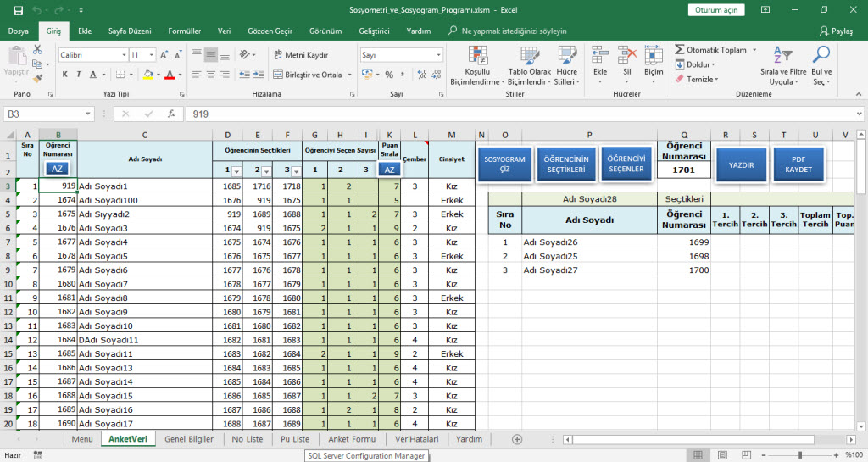This screenshot has height=462, width=868.
Task: Open the filter dropdown for column 1
Action: tap(236, 171)
